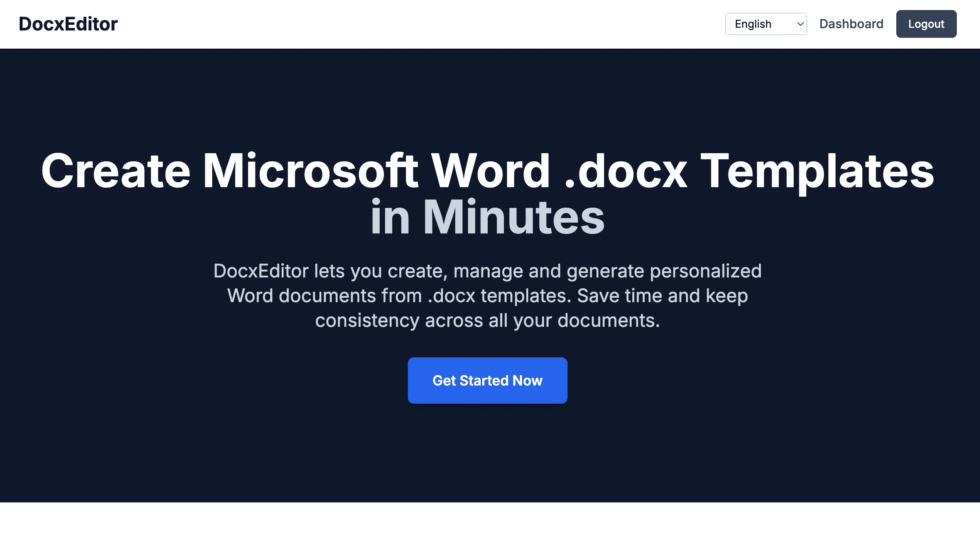Open the DocxEditor logo home link
This screenshot has width=980, height=558.
click(68, 24)
